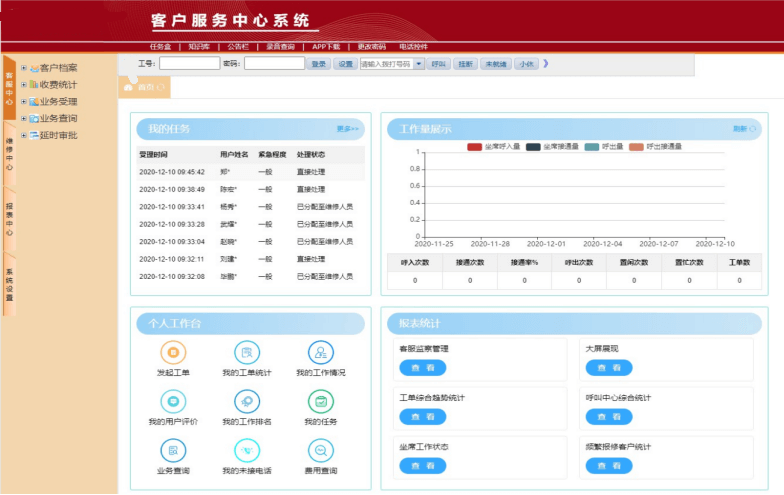
Task: Click 查看 under 频繁报修客户统计
Action: (609, 466)
